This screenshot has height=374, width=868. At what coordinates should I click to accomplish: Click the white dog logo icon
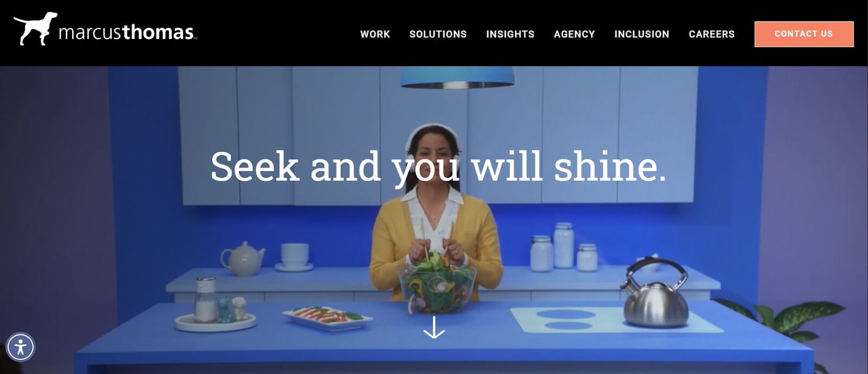click(x=35, y=29)
